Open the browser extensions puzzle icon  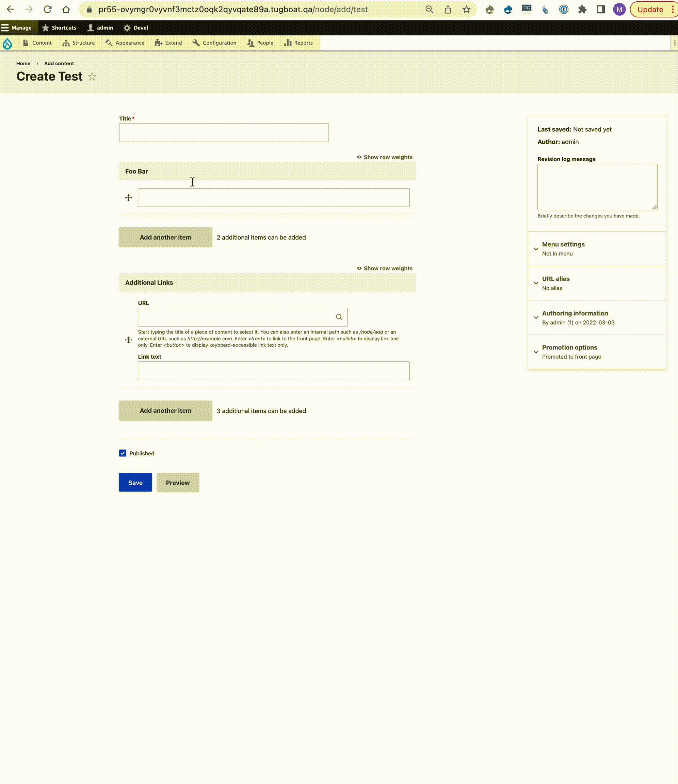(x=582, y=10)
